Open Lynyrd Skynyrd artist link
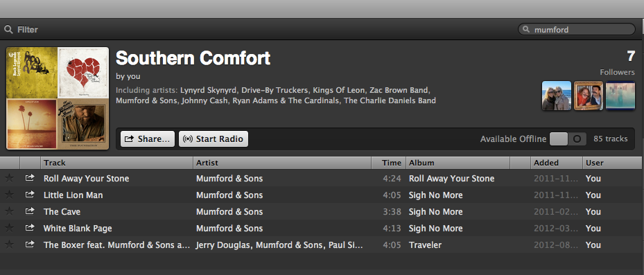Screen dimensions: 644x275 point(208,90)
